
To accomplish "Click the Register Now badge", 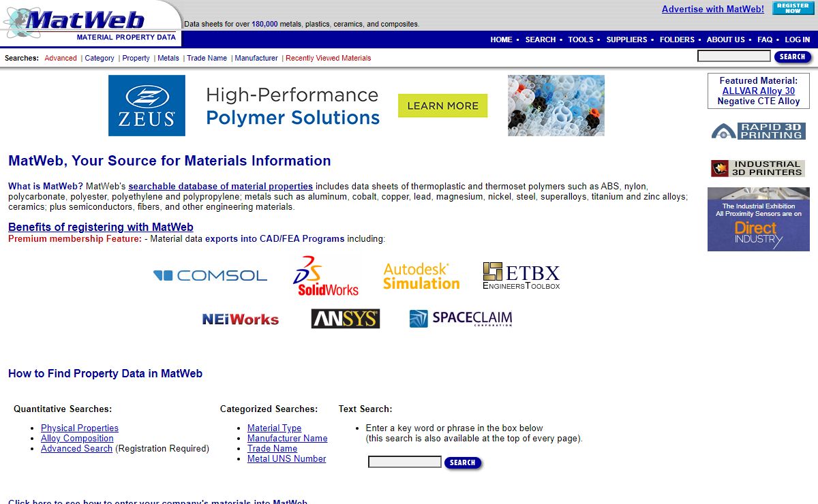I will click(793, 8).
